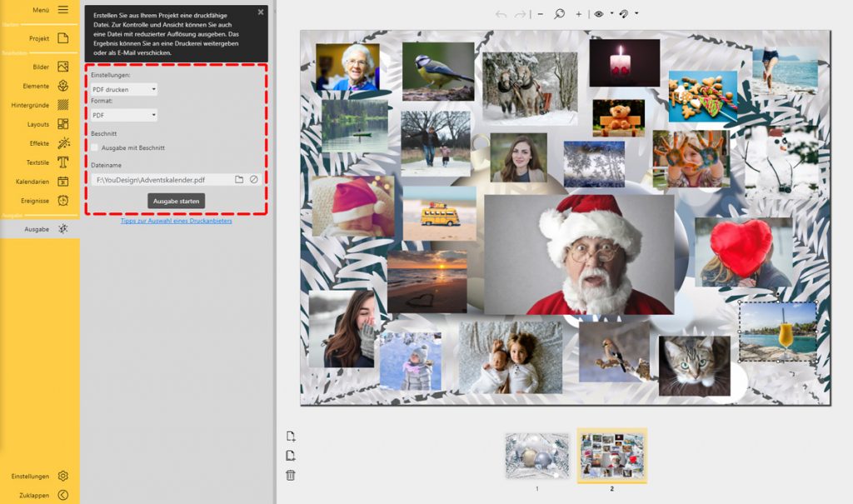The width and height of the screenshot is (853, 504).
Task: Open Tipps zur Auswahl eines Druckanbieters link
Action: [x=176, y=221]
